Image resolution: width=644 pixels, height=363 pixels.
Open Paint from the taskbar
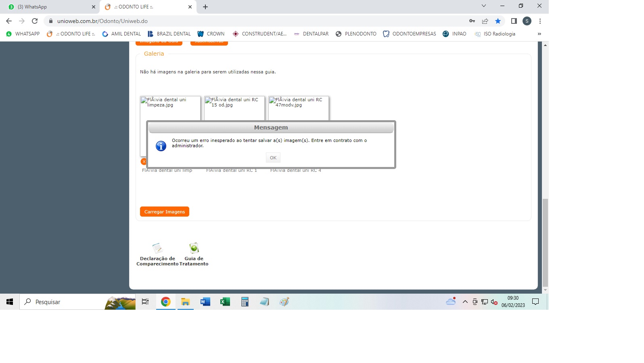[284, 302]
